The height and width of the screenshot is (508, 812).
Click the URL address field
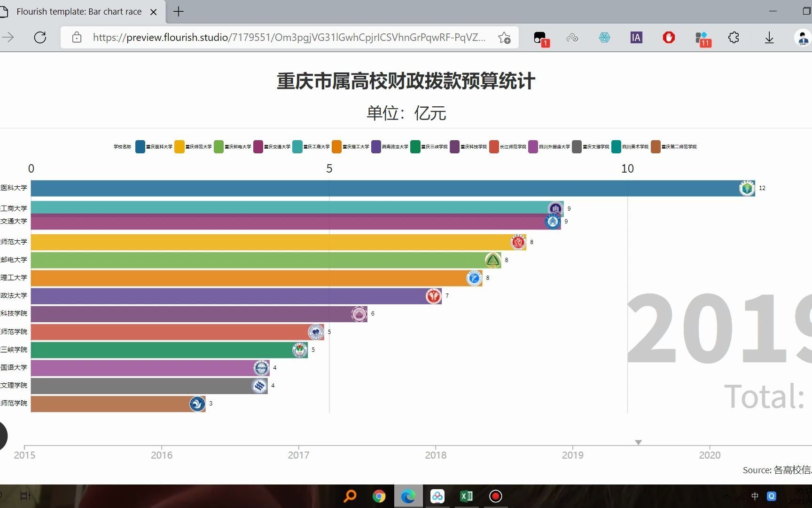(x=289, y=38)
